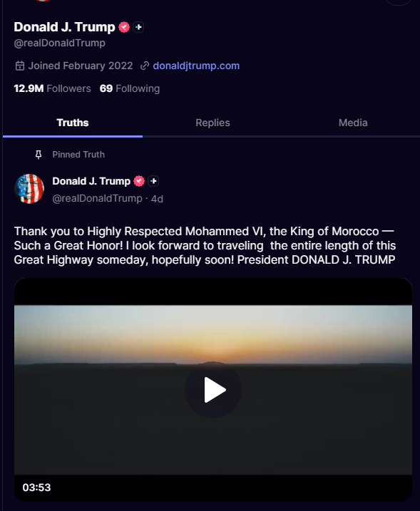Switch to the Replies tab
The width and height of the screenshot is (420, 511).
tap(212, 123)
